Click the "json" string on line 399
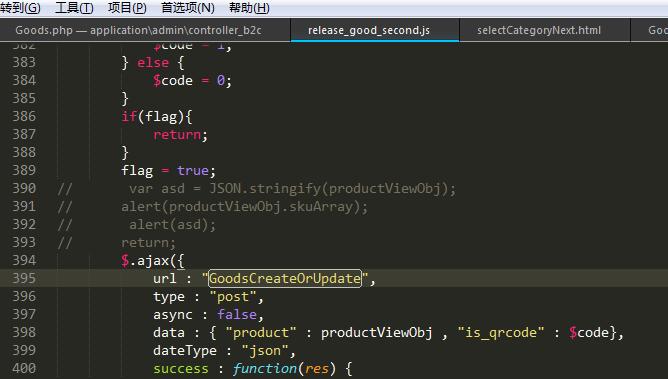668x379 pixels. tap(265, 350)
